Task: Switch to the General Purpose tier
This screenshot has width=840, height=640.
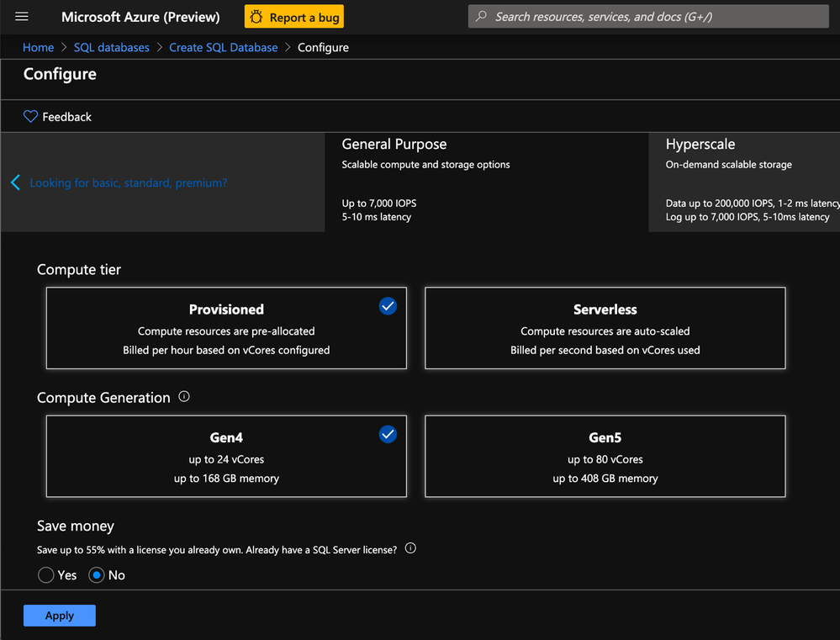Action: (x=486, y=181)
